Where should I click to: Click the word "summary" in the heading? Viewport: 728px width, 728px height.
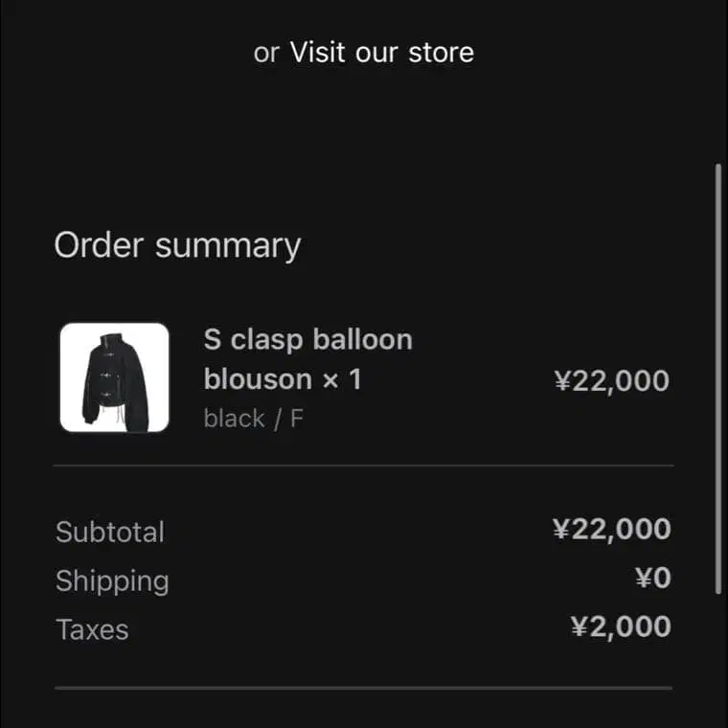(x=228, y=246)
